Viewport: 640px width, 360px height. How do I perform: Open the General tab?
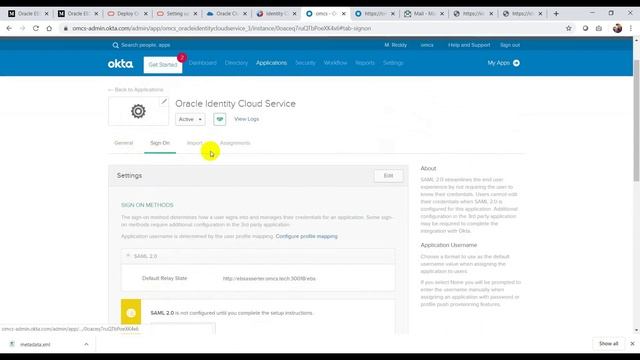click(x=124, y=143)
